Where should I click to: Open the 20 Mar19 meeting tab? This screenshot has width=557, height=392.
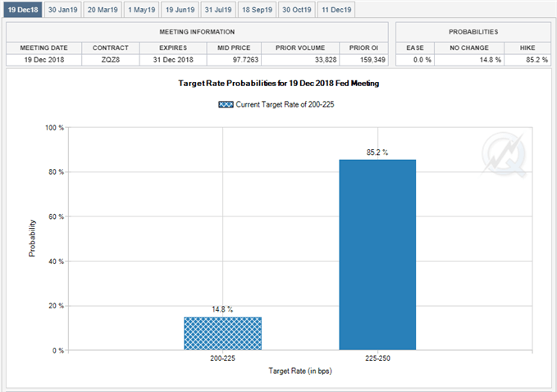tap(103, 10)
